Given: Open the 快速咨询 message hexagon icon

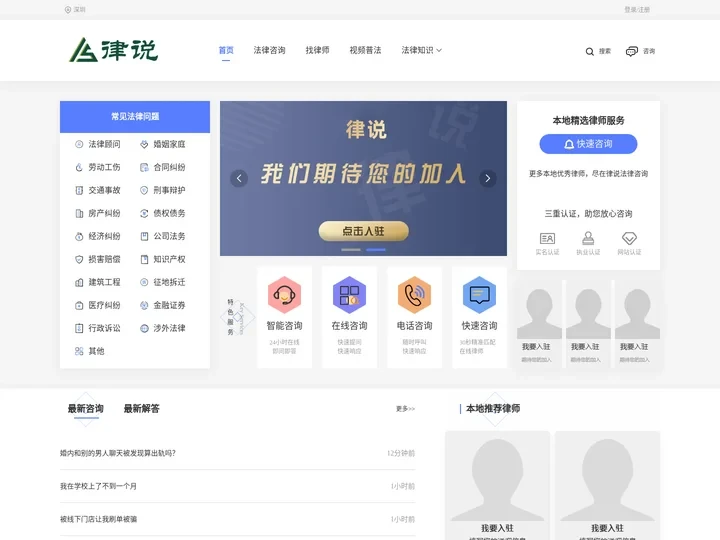Looking at the screenshot, I should (479, 294).
